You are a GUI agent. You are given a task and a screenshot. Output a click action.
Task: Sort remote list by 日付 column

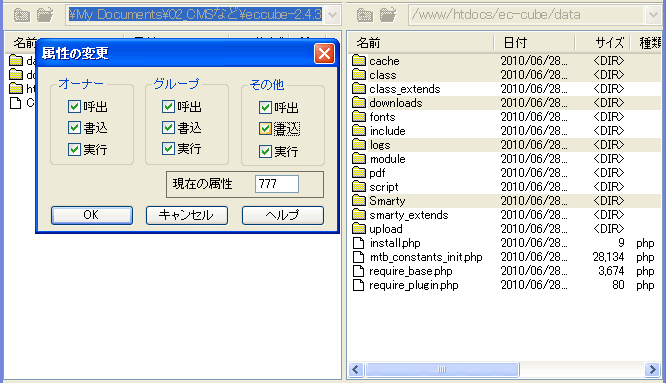click(x=534, y=42)
